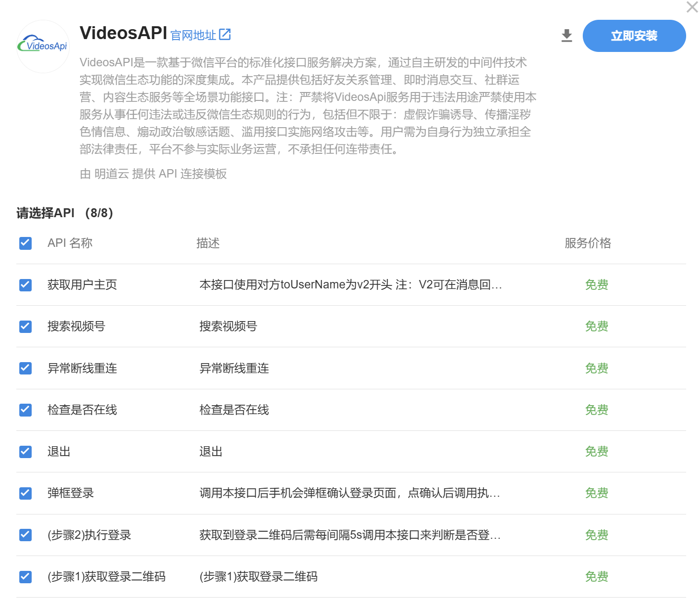Click 免费 price in the 搜索视频号 row
This screenshot has width=700, height=607.
coord(597,327)
